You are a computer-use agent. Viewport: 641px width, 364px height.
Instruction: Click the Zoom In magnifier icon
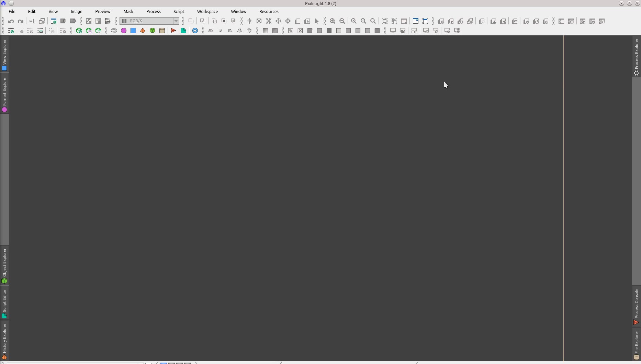(333, 21)
